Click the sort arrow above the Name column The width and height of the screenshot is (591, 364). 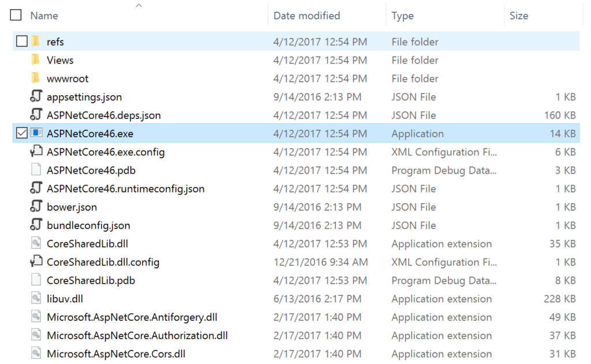pyautogui.click(x=139, y=5)
